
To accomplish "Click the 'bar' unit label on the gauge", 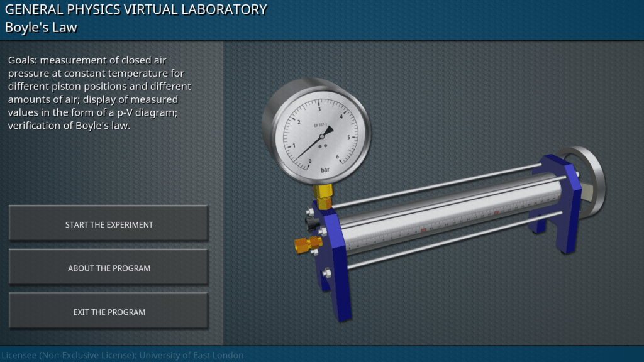I will click(325, 170).
